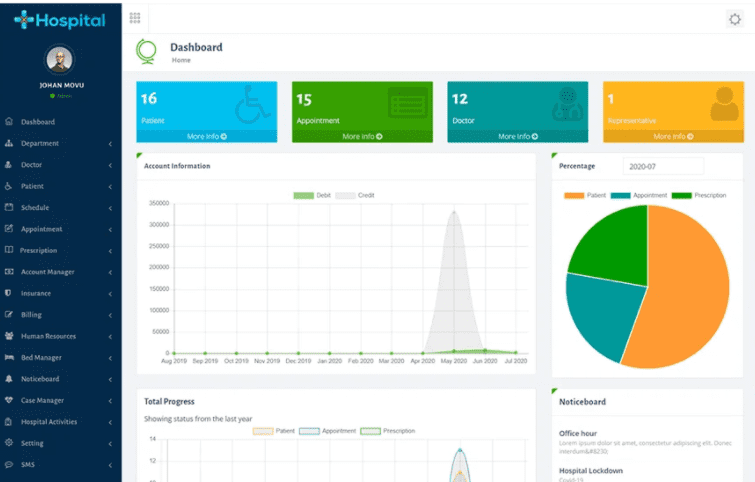
Task: Click the Setting gear icon in sidebar
Action: 9,443
